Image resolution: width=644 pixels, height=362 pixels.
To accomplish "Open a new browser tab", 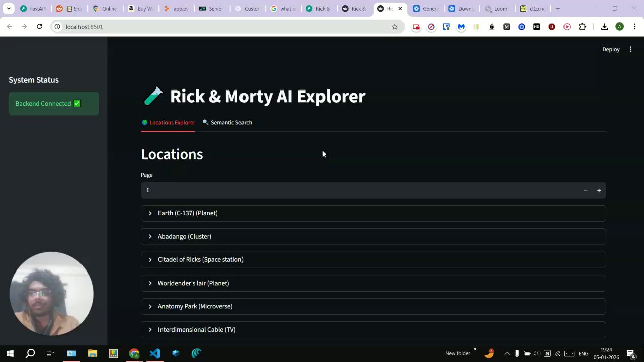I will [558, 9].
